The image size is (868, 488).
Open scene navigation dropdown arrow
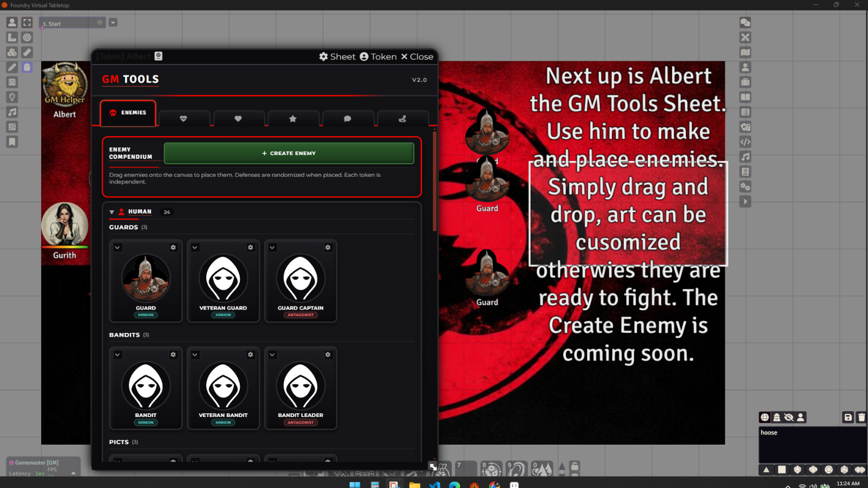coord(113,23)
